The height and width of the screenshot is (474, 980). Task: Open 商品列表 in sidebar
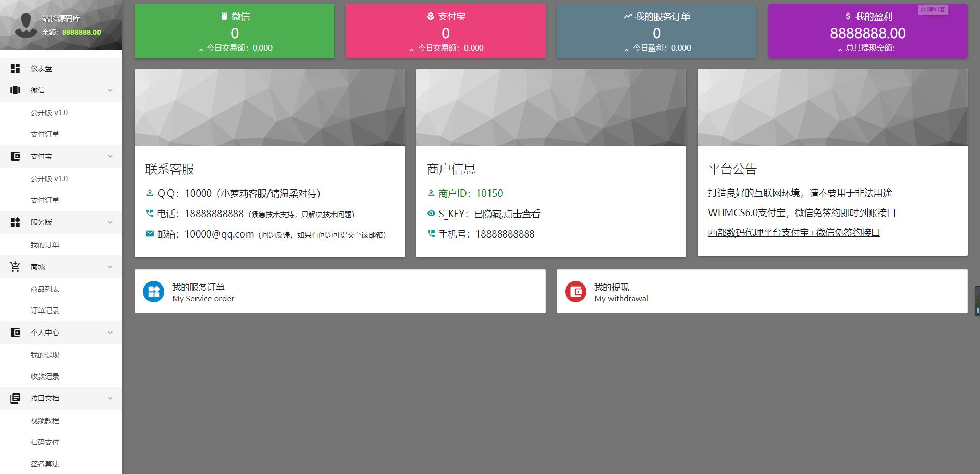45,289
